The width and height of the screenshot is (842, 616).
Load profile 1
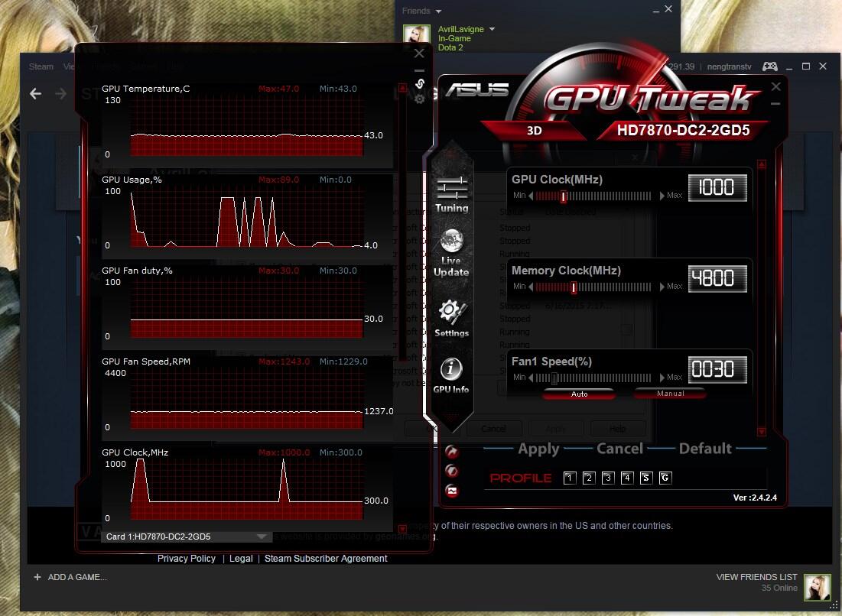pos(570,478)
